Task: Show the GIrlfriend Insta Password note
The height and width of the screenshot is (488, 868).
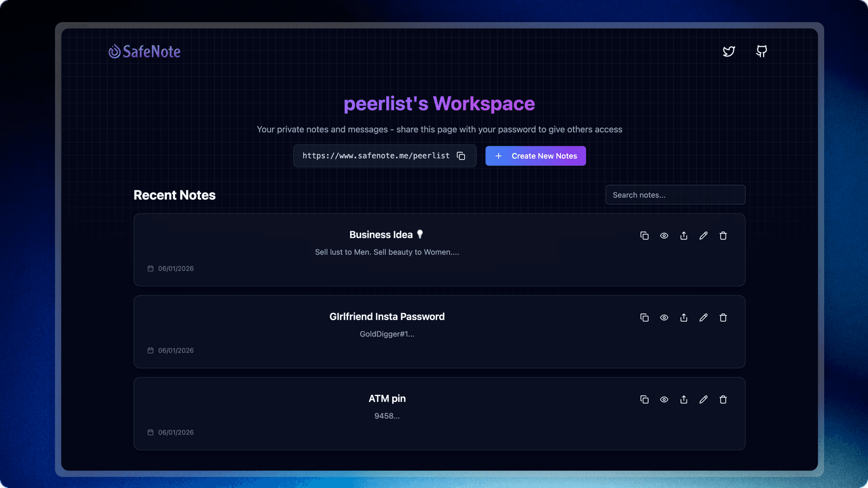Action: click(664, 318)
